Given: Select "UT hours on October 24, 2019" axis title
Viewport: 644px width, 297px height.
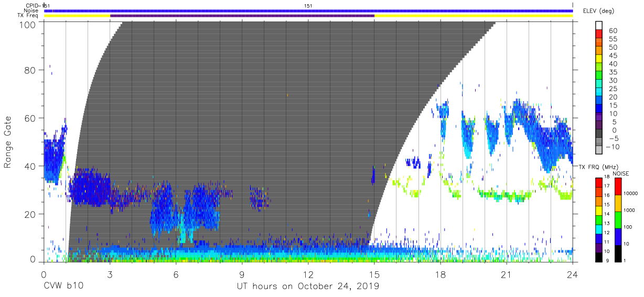Looking at the screenshot, I should [308, 287].
